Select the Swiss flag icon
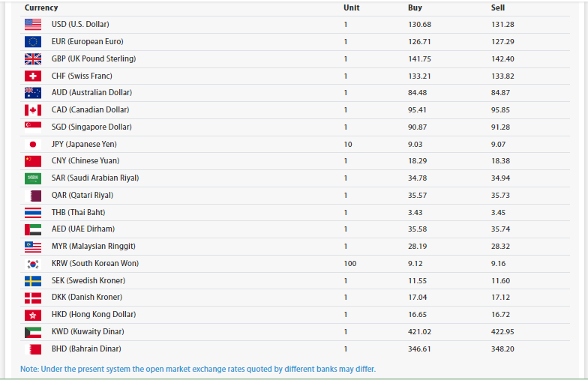Screen dimensions: 588x380 click(x=33, y=76)
